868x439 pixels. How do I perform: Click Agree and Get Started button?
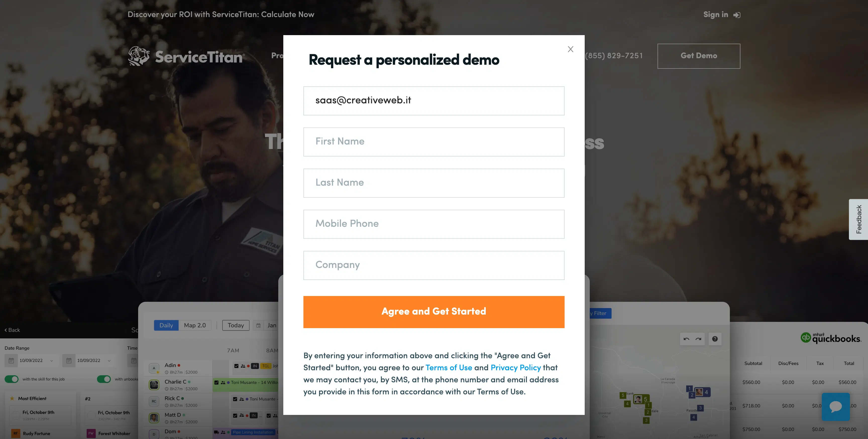(x=434, y=312)
